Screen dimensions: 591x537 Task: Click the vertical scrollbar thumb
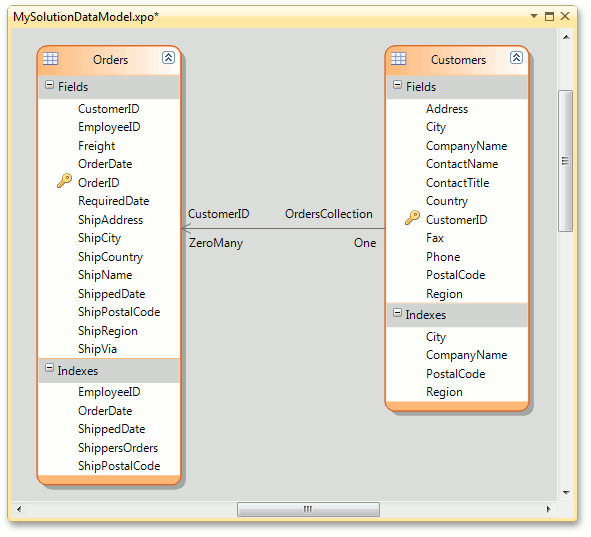[565, 161]
